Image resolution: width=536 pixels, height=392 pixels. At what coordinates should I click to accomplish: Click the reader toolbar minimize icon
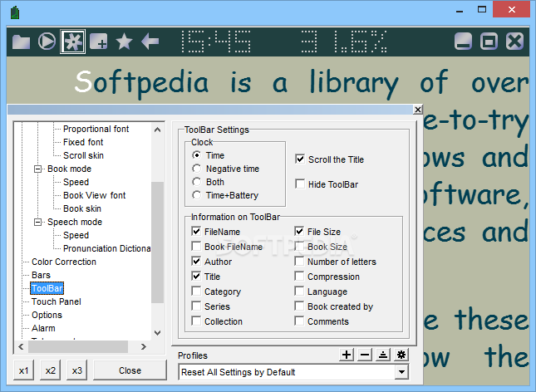coord(463,42)
